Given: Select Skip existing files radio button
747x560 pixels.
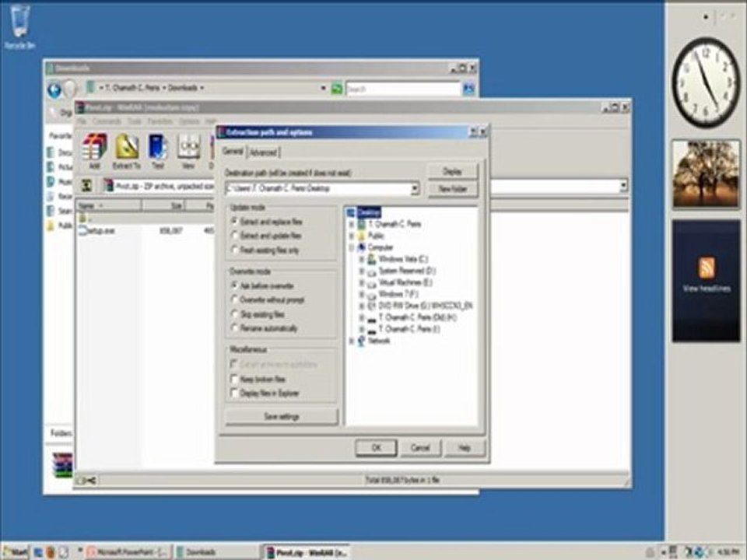Looking at the screenshot, I should tap(234, 314).
